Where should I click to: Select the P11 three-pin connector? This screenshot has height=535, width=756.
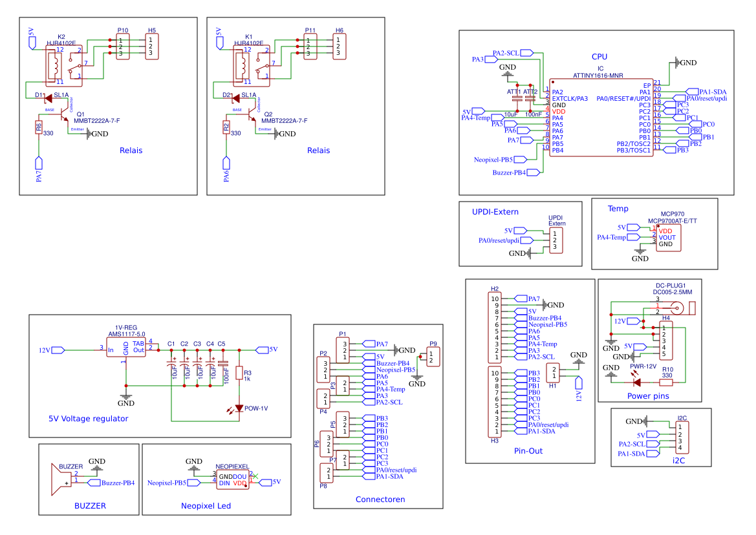310,47
